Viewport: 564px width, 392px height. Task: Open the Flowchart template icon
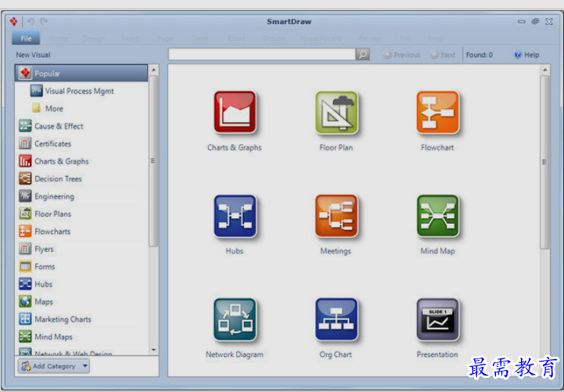pos(437,113)
